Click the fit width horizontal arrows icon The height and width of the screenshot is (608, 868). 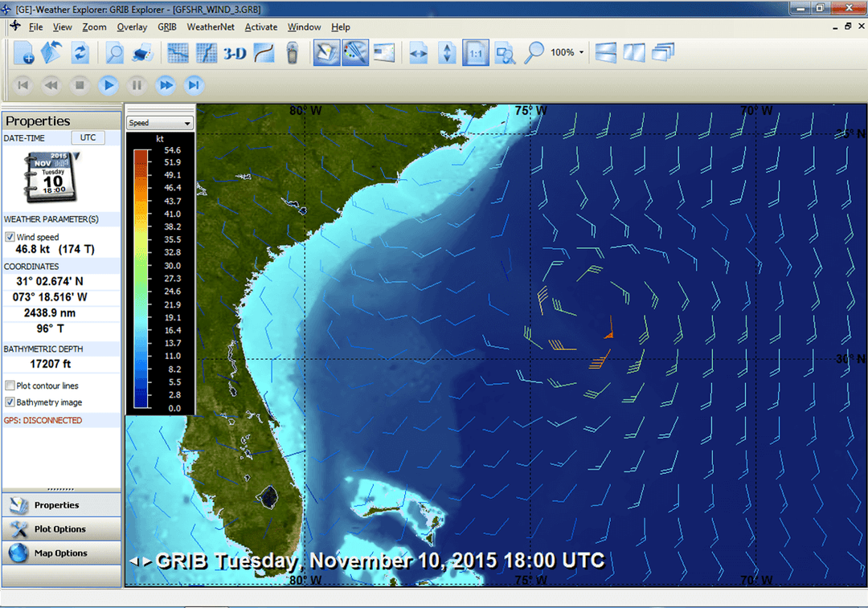click(419, 53)
